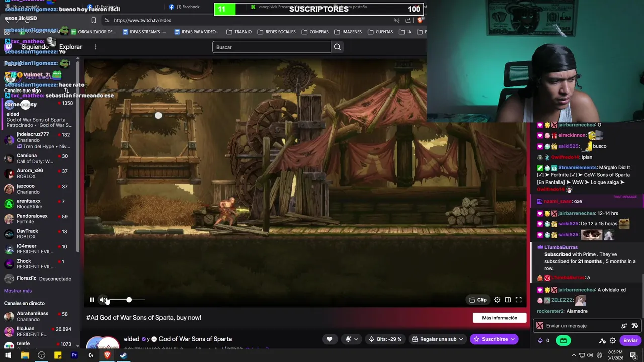The width and height of the screenshot is (644, 362).
Task: Open the video player settings gear
Action: (x=497, y=300)
